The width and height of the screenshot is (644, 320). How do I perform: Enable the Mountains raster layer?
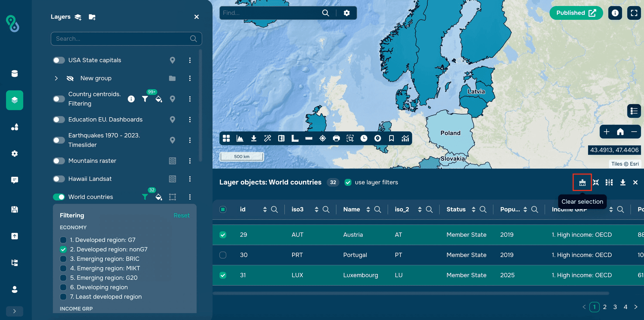59,161
